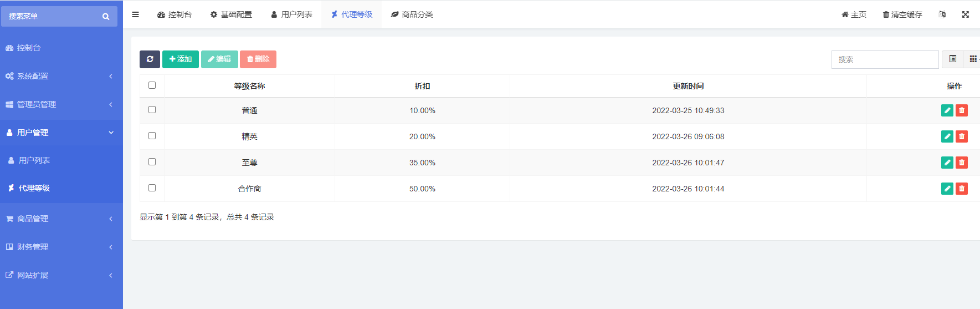Click the table view toggle icon
This screenshot has height=309, width=980.
click(x=953, y=59)
